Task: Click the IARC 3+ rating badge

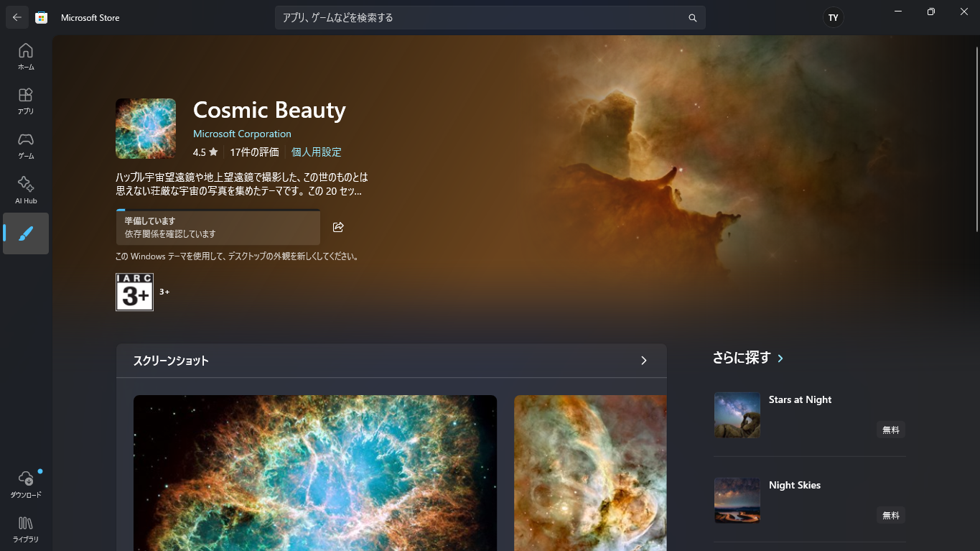Action: pyautogui.click(x=134, y=292)
